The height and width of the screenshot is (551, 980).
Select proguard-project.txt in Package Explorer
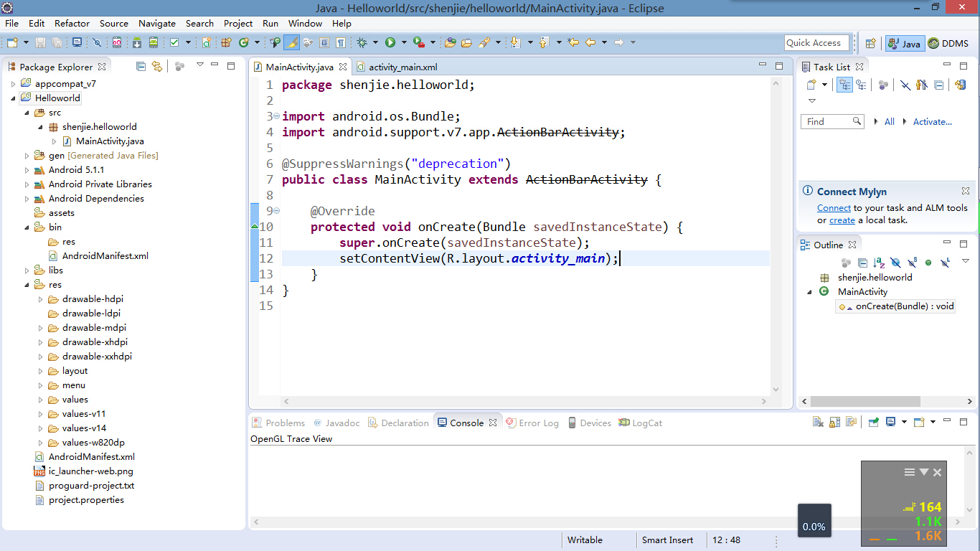pyautogui.click(x=91, y=485)
